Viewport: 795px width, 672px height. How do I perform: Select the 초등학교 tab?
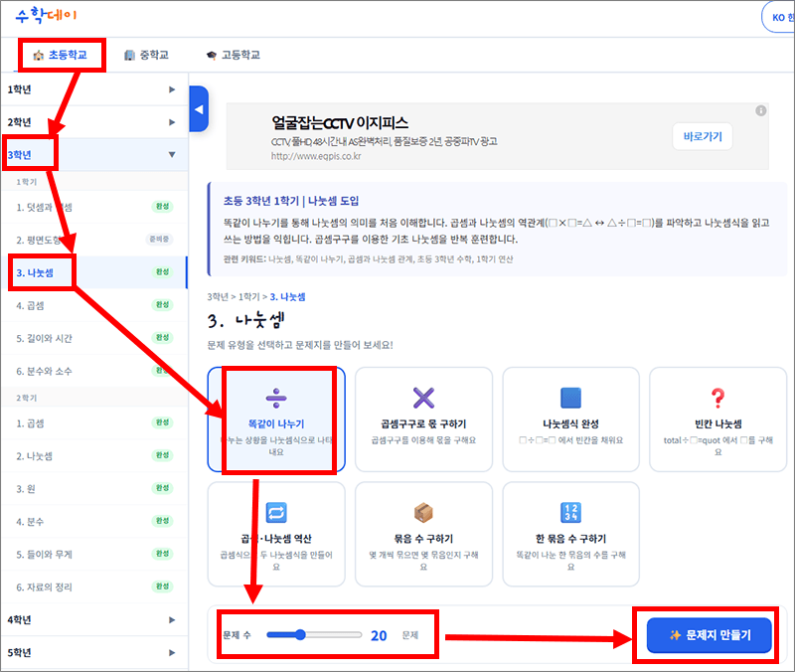pyautogui.click(x=61, y=55)
